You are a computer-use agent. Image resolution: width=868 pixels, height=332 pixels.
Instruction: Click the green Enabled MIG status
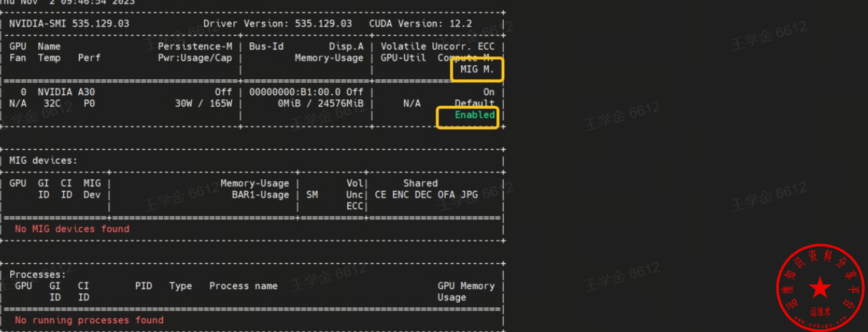[x=474, y=115]
